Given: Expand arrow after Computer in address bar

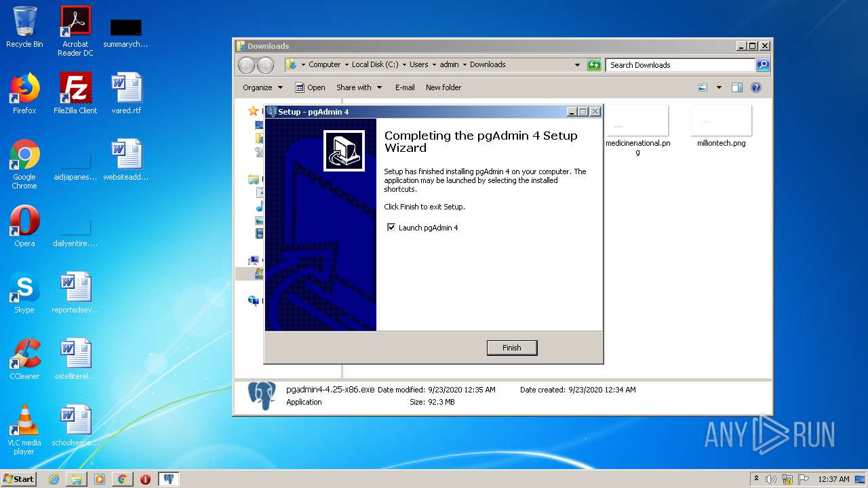Looking at the screenshot, I should 346,65.
